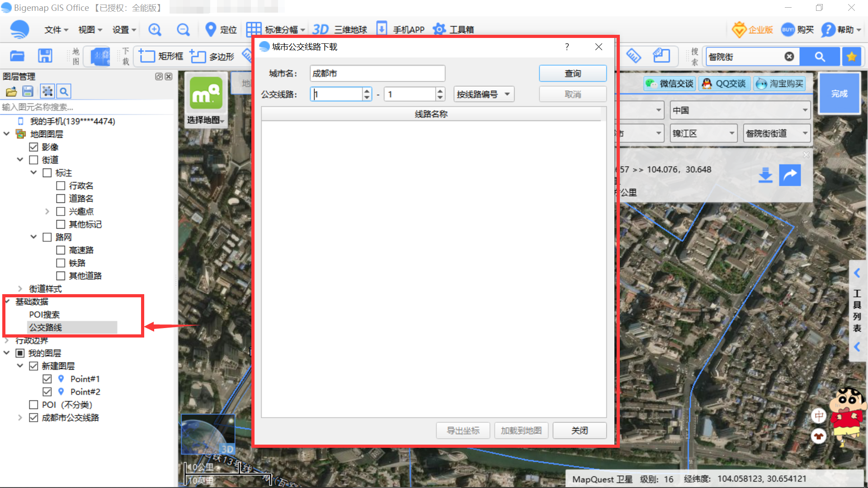
Task: Select the rectangle frame selection tool
Action: click(161, 56)
